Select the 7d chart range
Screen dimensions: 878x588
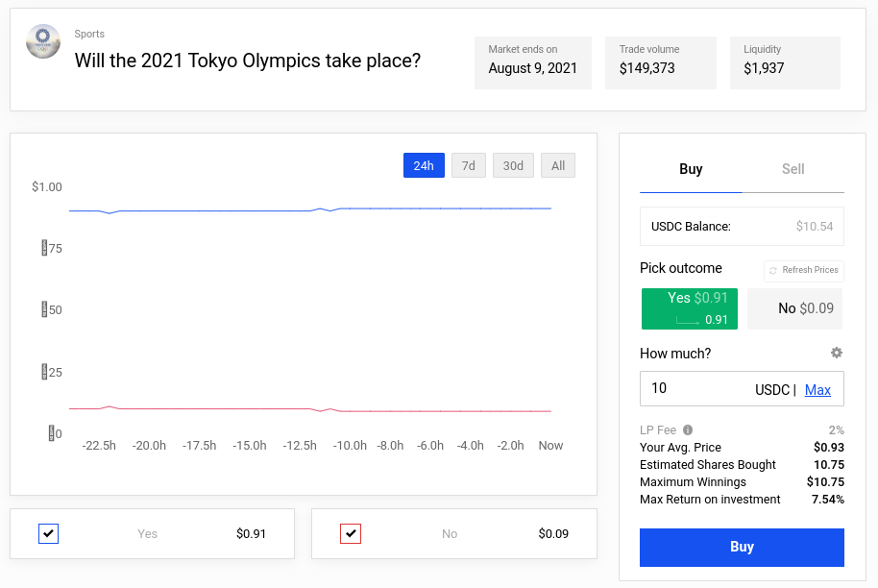[x=468, y=165]
